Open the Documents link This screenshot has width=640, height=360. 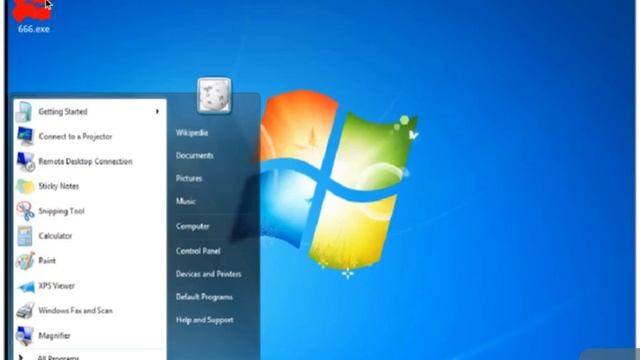(195, 156)
